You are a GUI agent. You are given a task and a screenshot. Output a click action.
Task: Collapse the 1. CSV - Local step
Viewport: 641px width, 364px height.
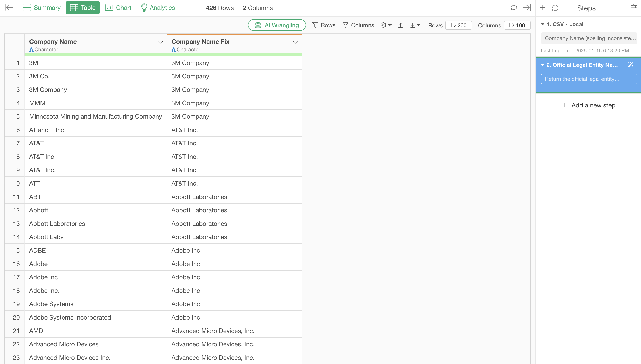click(543, 25)
